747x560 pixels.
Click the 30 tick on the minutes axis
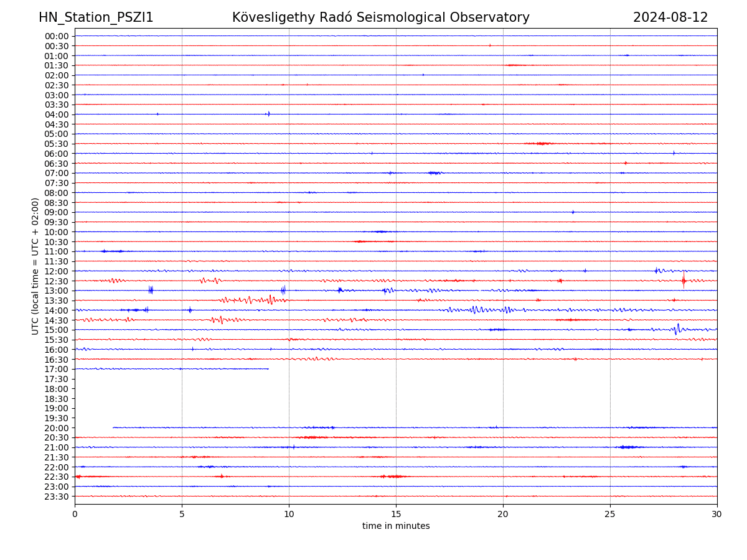pyautogui.click(x=716, y=515)
